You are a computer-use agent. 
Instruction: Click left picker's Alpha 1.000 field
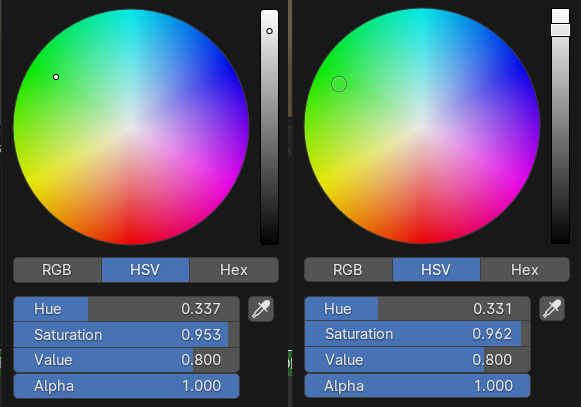pos(126,386)
